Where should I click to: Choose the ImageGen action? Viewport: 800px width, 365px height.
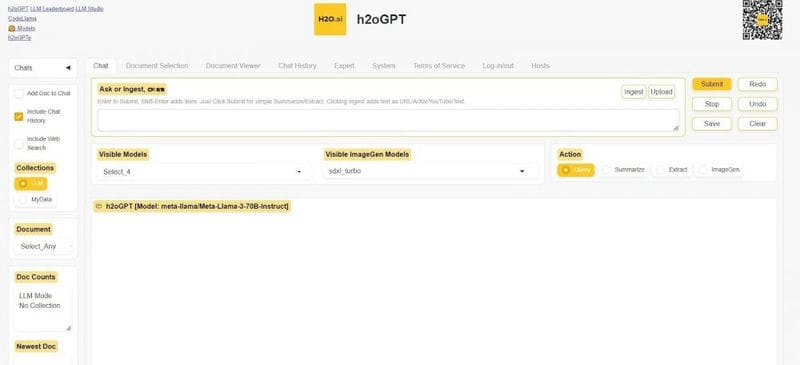720,170
